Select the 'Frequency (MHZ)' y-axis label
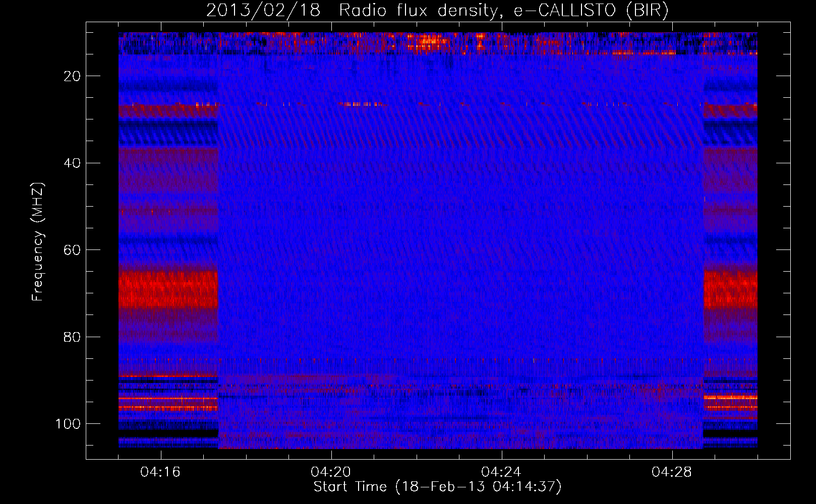This screenshot has height=504, width=816. point(38,242)
